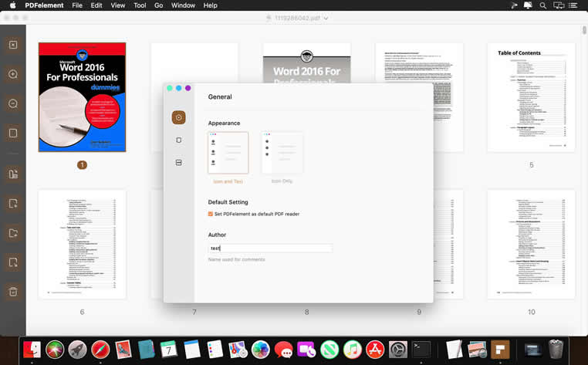588x365 pixels.
Task: Zoom in using the magnifier plus icon
Action: tap(13, 74)
